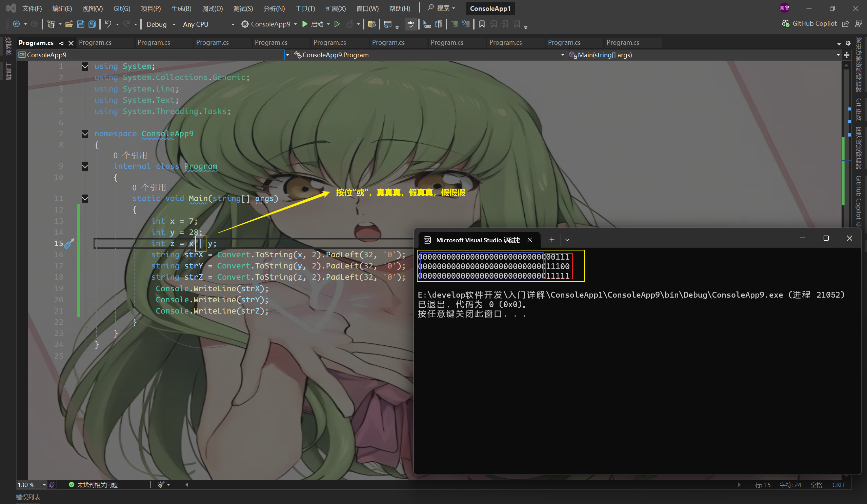The height and width of the screenshot is (504, 867).
Task: Open the editor tab settings gear
Action: pos(848,43)
